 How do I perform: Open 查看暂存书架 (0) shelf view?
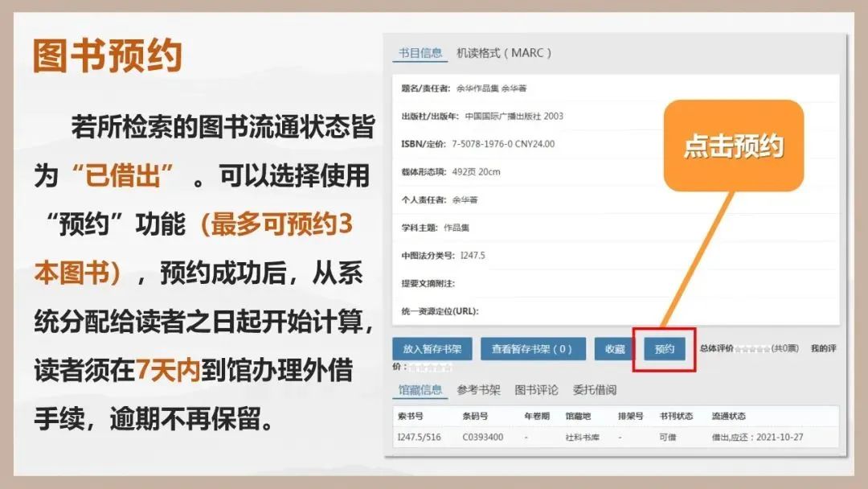click(532, 349)
